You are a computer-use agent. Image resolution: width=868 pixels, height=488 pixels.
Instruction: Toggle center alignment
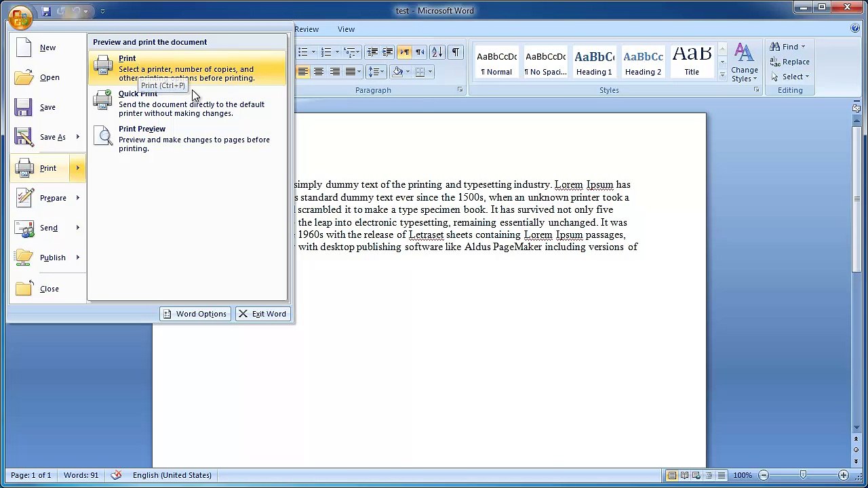[319, 72]
